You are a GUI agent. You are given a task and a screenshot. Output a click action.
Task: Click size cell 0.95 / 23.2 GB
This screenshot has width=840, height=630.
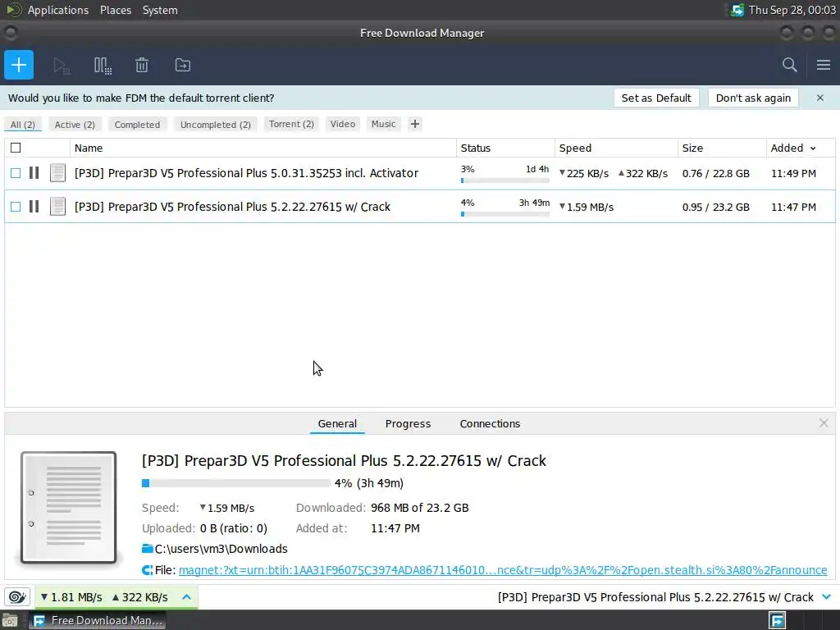[x=715, y=208]
